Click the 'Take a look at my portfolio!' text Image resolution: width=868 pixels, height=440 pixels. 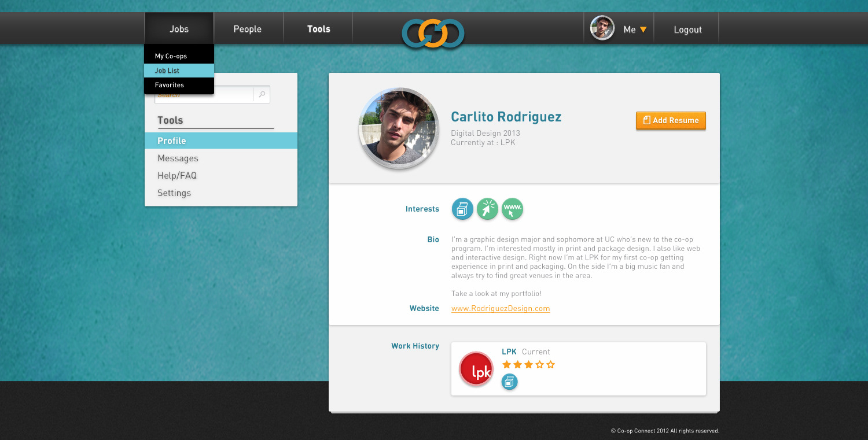pyautogui.click(x=496, y=294)
